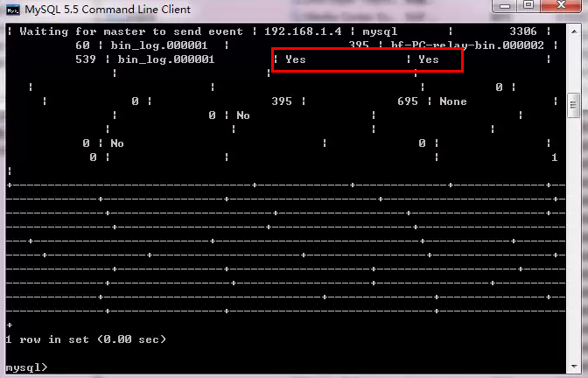Click bin_log.000001 beside the value 539
The image size is (588, 378).
pos(165,59)
